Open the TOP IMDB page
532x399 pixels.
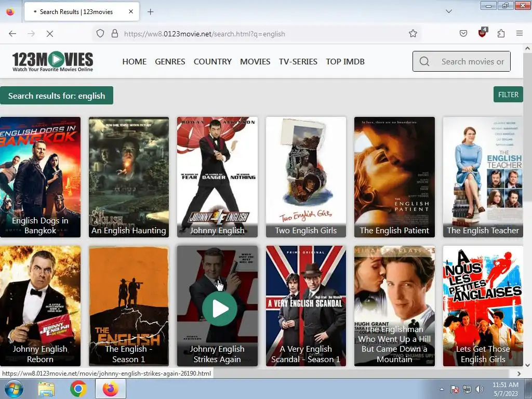point(345,61)
